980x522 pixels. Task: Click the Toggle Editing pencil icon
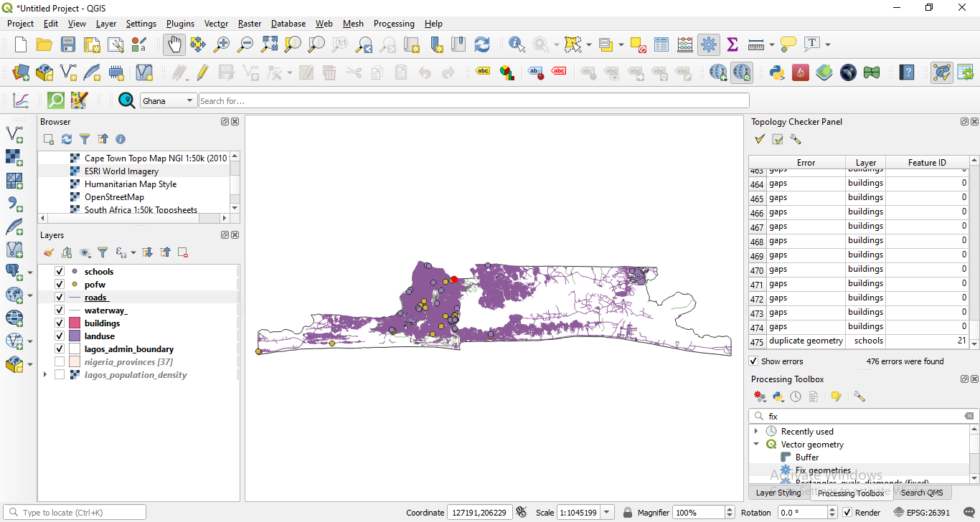(202, 72)
